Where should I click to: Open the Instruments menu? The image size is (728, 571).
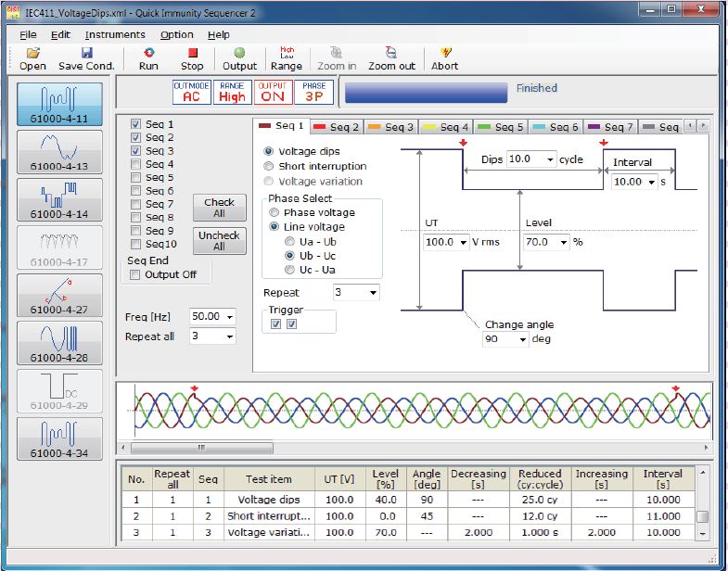115,34
